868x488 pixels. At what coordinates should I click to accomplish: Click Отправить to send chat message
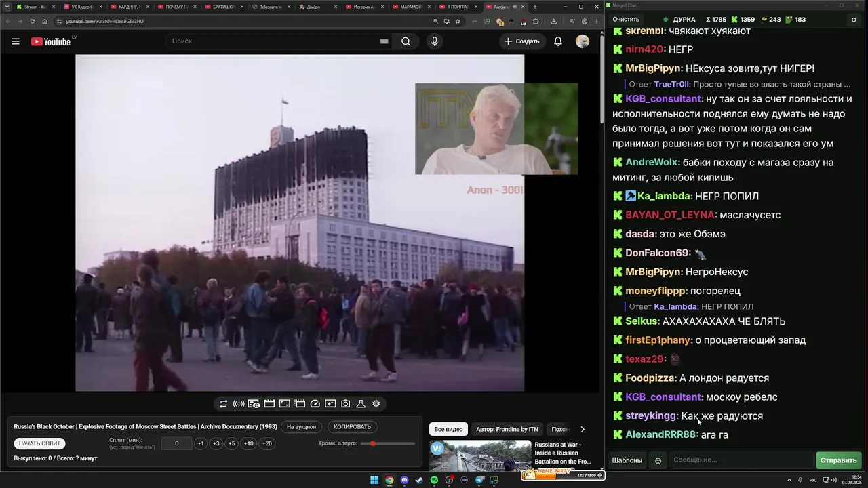[x=838, y=460]
